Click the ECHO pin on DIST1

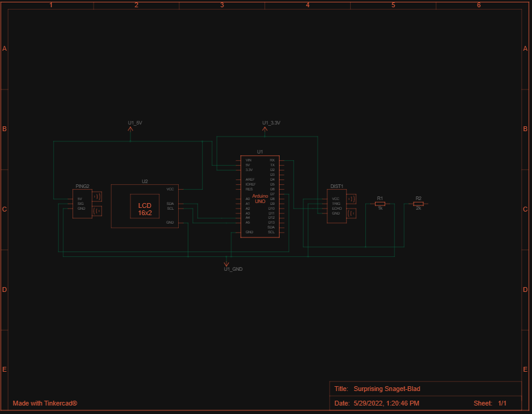[x=337, y=209]
